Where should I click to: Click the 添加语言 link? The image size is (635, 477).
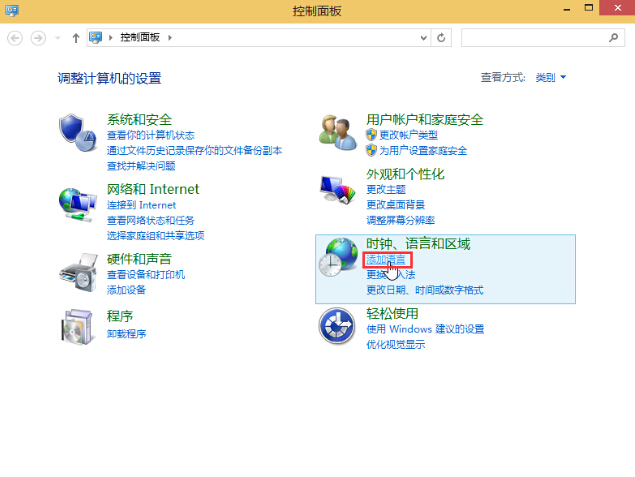(x=386, y=260)
